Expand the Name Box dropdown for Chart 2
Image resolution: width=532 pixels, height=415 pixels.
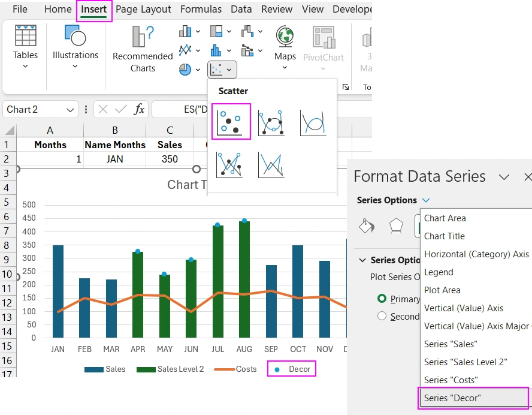click(71, 110)
